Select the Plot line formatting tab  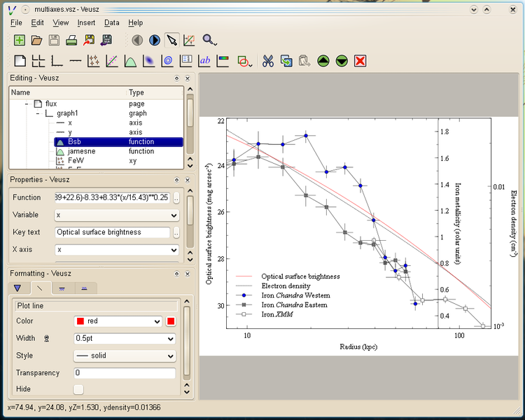41,288
